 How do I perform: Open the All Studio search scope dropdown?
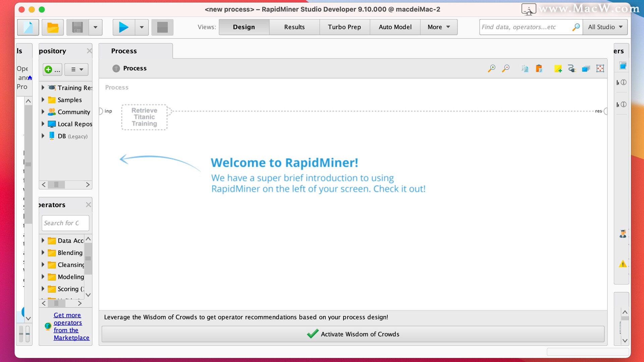coord(605,27)
